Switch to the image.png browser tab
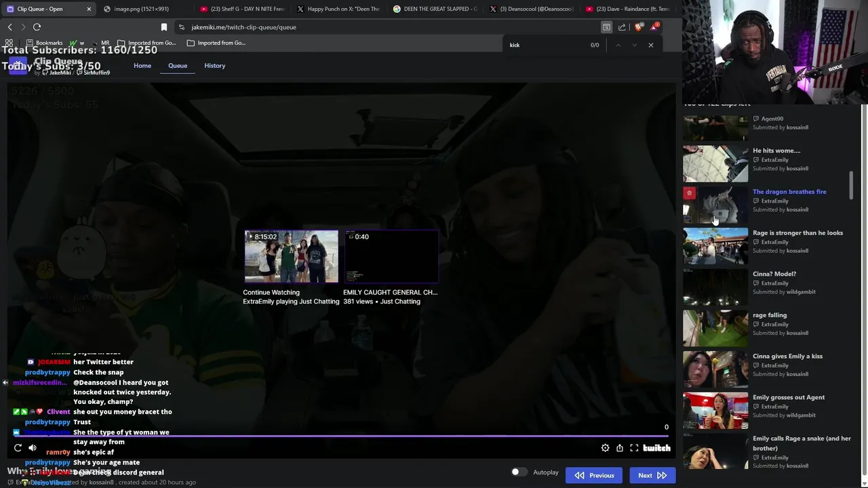868x488 pixels. tap(141, 9)
